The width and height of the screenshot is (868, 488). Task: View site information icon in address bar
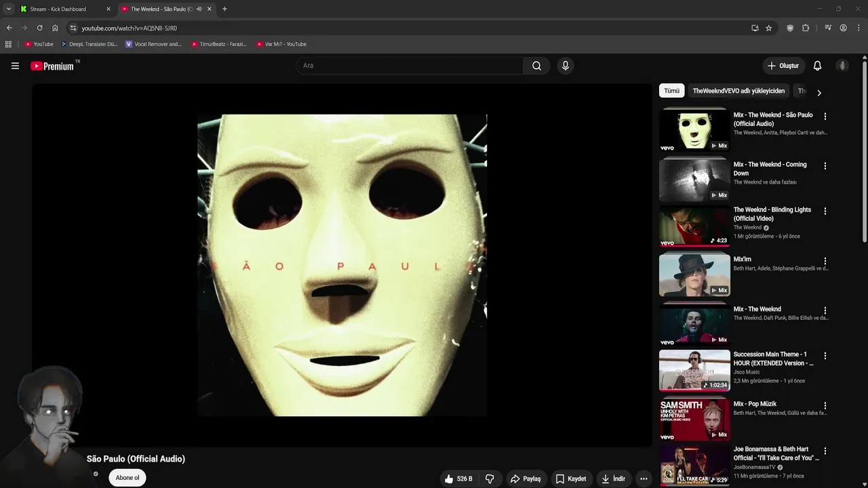(73, 28)
